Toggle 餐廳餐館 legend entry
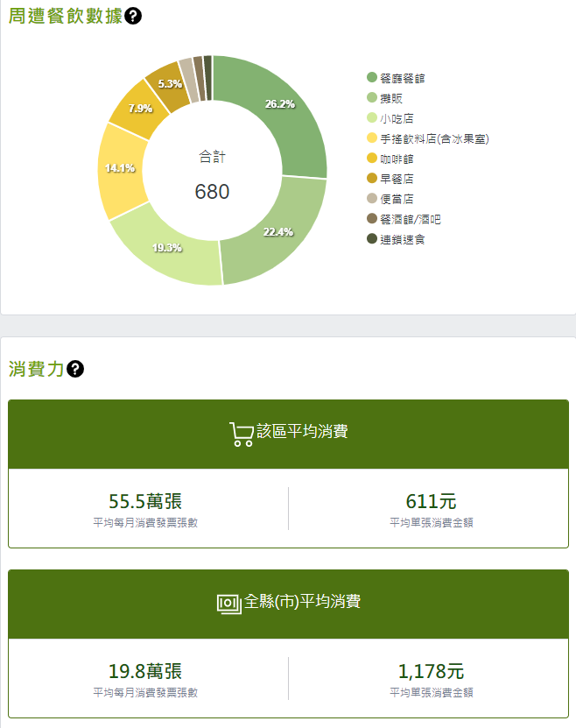 396,78
